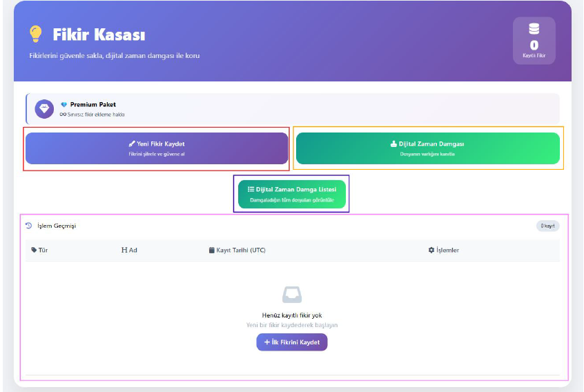Click the 0 kayıt counter badge
Image resolution: width=584 pixels, height=392 pixels.
point(548,226)
